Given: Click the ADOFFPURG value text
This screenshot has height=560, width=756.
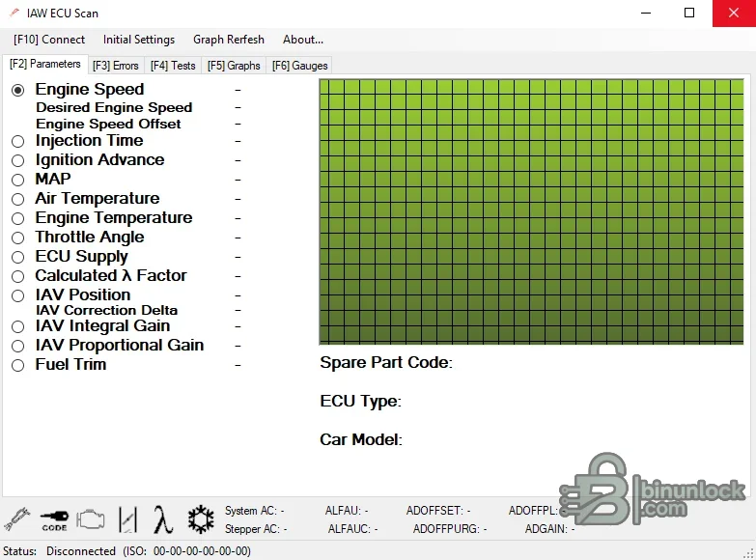Looking at the screenshot, I should (450, 529).
